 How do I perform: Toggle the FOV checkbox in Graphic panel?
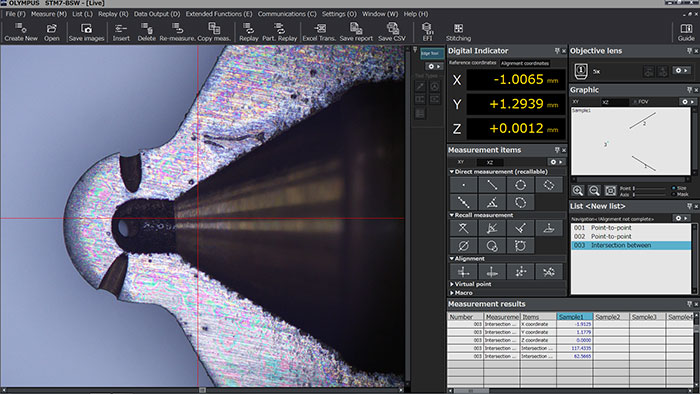pyautogui.click(x=635, y=102)
